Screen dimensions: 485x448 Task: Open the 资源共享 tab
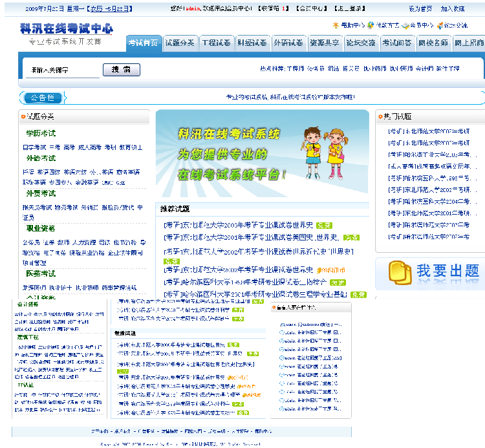click(325, 43)
